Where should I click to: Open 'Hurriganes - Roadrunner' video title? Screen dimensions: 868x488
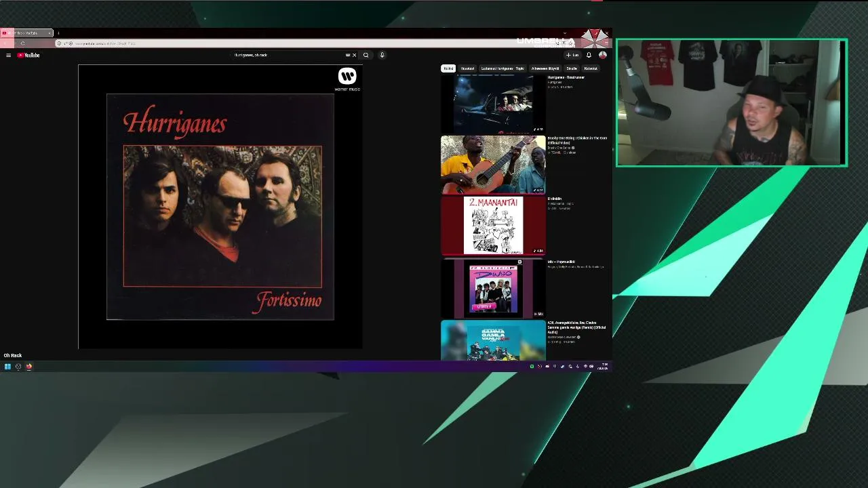566,77
